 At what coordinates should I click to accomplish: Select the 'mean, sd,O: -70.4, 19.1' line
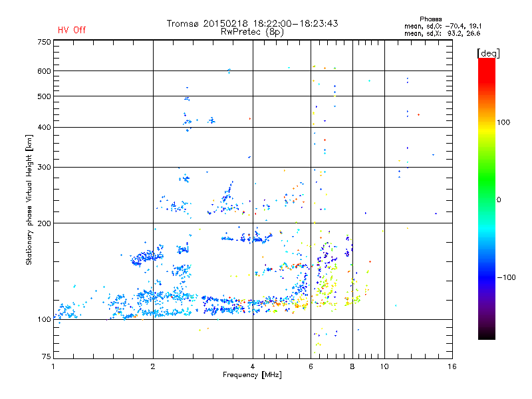[x=443, y=26]
